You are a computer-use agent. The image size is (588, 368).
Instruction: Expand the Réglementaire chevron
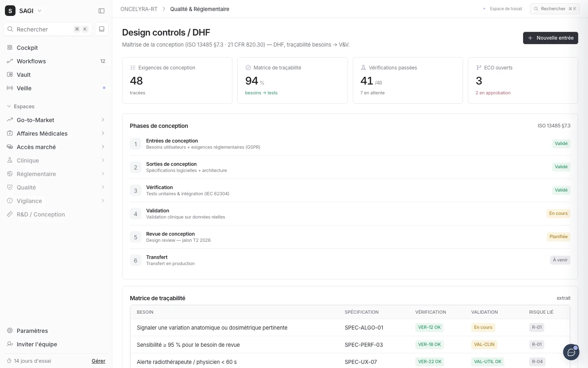[x=103, y=174]
